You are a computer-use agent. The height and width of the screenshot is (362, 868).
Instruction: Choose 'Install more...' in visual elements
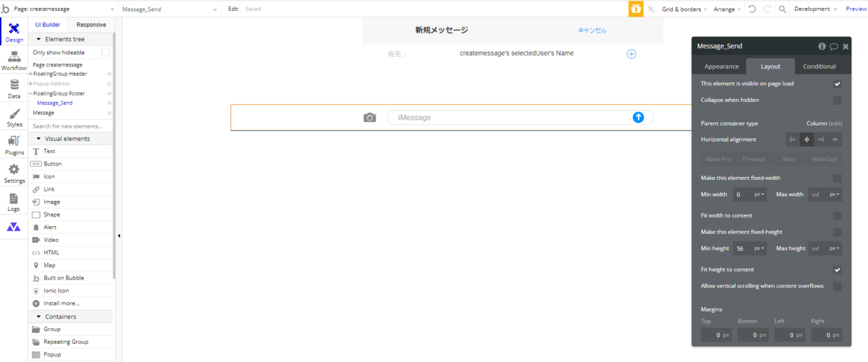(x=71, y=303)
